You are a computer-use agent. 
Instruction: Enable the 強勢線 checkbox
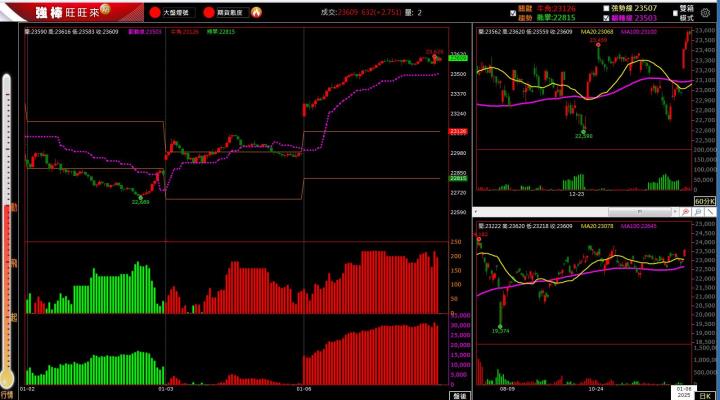pos(606,8)
